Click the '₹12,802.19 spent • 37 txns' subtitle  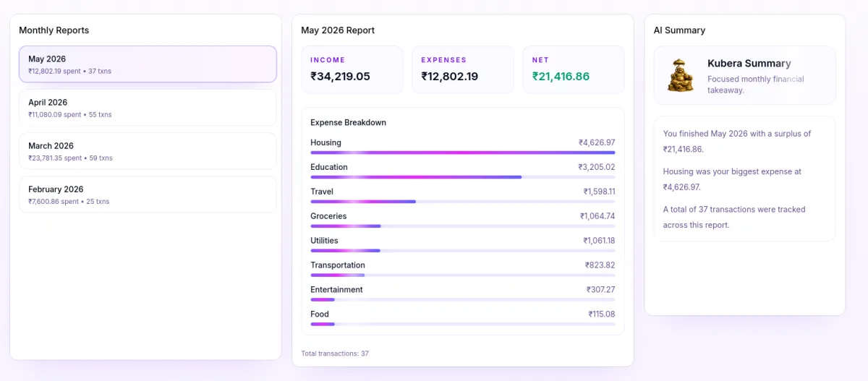point(69,72)
